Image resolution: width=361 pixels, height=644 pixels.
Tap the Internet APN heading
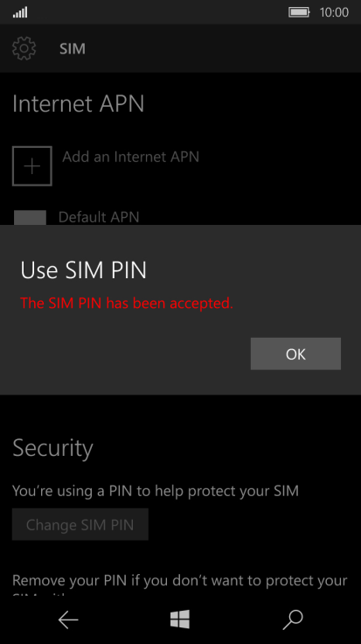pyautogui.click(x=79, y=103)
